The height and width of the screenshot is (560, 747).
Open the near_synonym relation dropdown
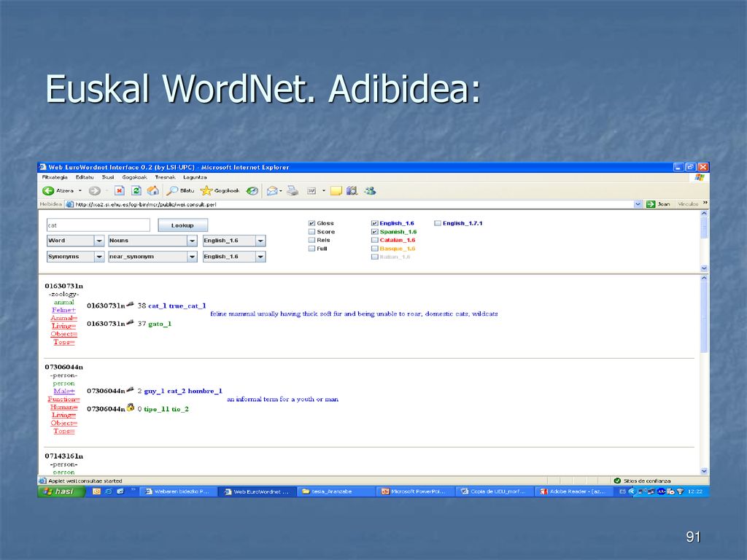152,257
